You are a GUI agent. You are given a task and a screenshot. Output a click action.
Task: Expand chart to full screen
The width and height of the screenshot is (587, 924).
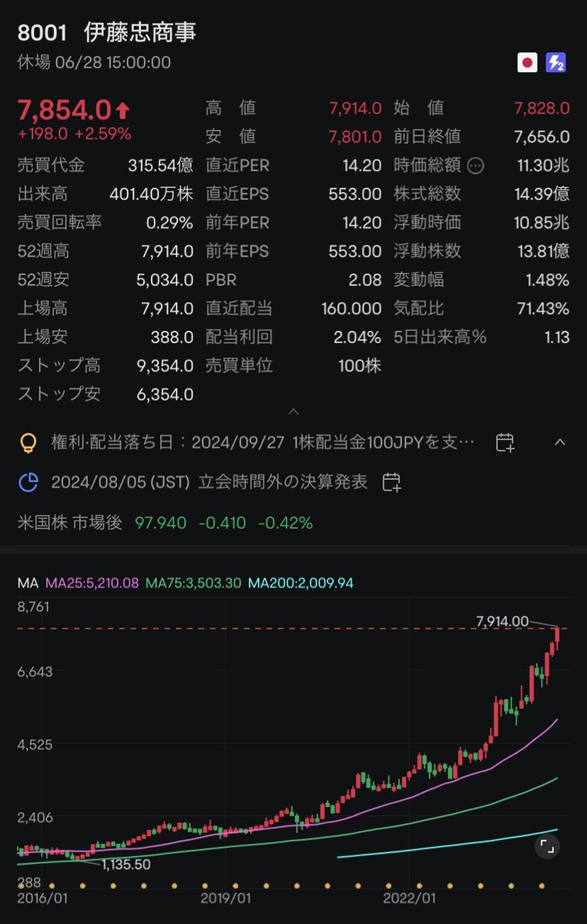pos(547,847)
